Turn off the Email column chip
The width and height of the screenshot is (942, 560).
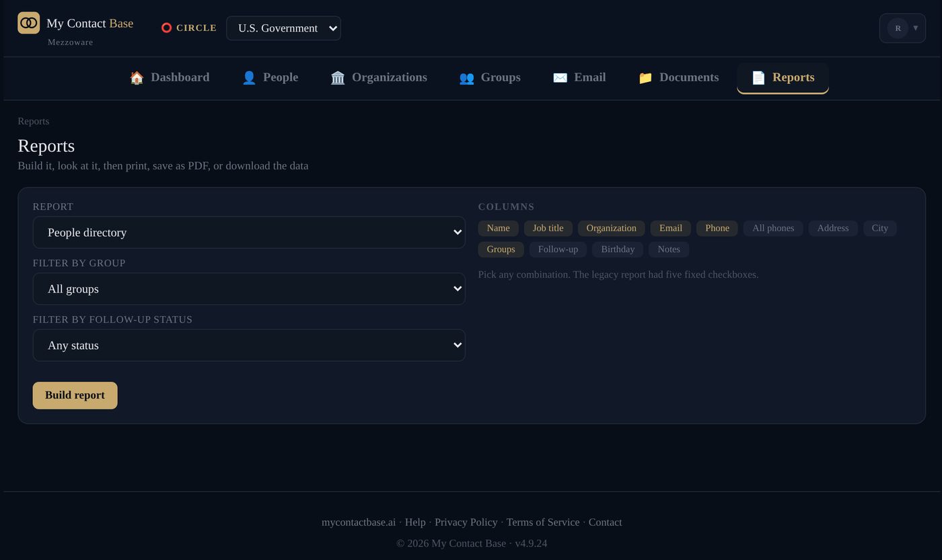pyautogui.click(x=671, y=229)
